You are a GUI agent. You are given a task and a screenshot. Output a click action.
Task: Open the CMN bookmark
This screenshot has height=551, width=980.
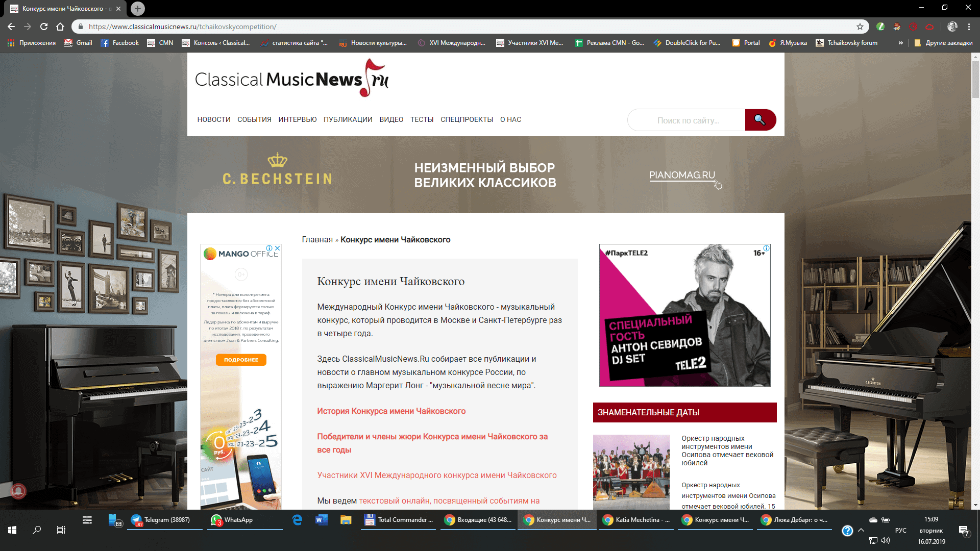click(x=160, y=43)
